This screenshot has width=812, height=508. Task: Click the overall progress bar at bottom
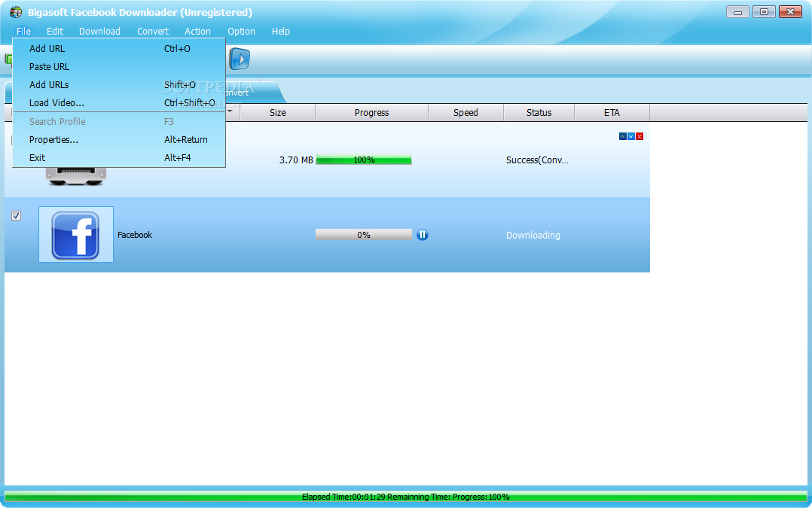click(x=405, y=497)
